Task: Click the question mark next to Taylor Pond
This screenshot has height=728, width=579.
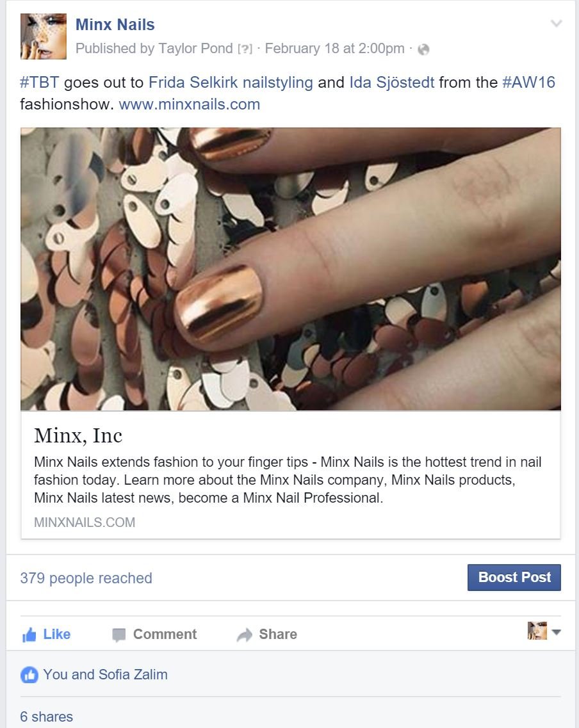Action: [245, 49]
